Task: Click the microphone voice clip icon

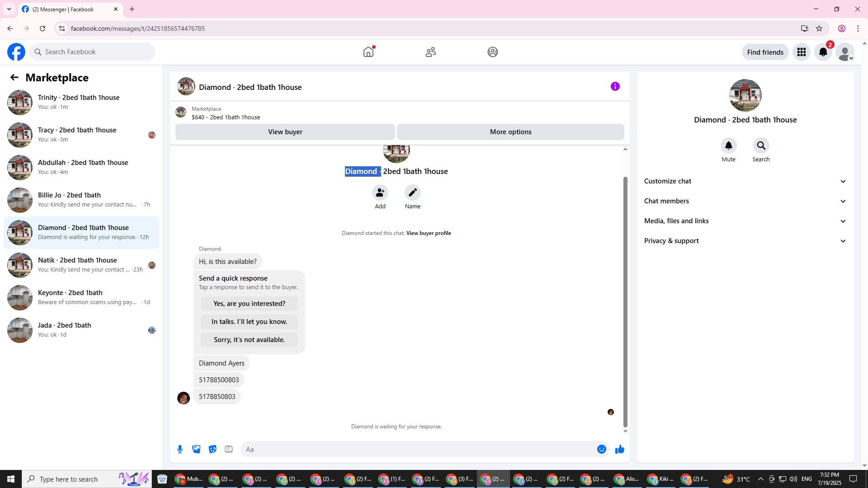Action: [180, 449]
